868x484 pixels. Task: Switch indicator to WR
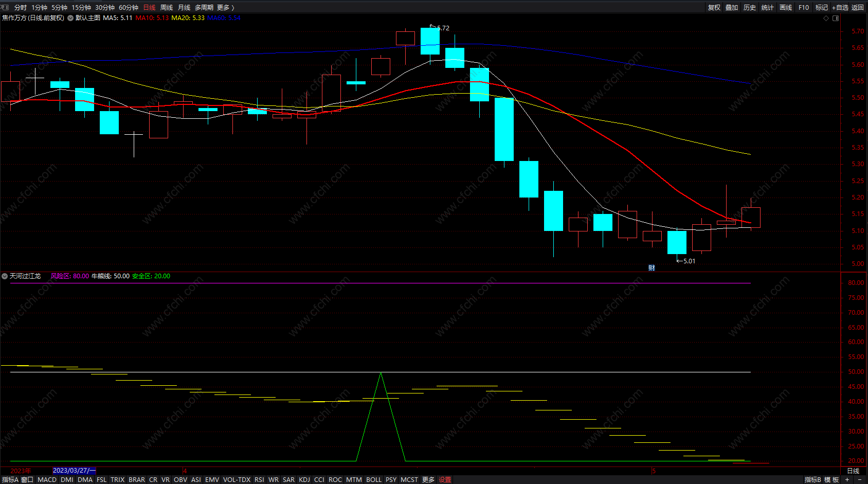[274, 479]
